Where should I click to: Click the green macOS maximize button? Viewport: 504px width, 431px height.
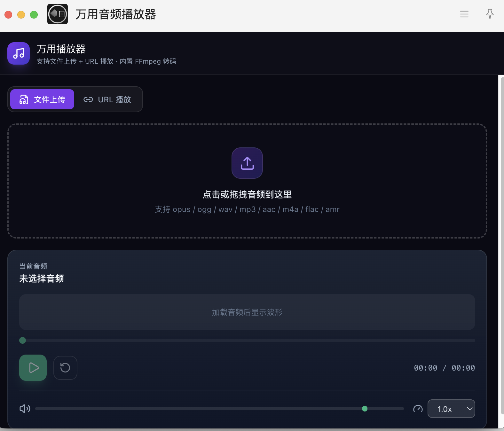point(34,15)
